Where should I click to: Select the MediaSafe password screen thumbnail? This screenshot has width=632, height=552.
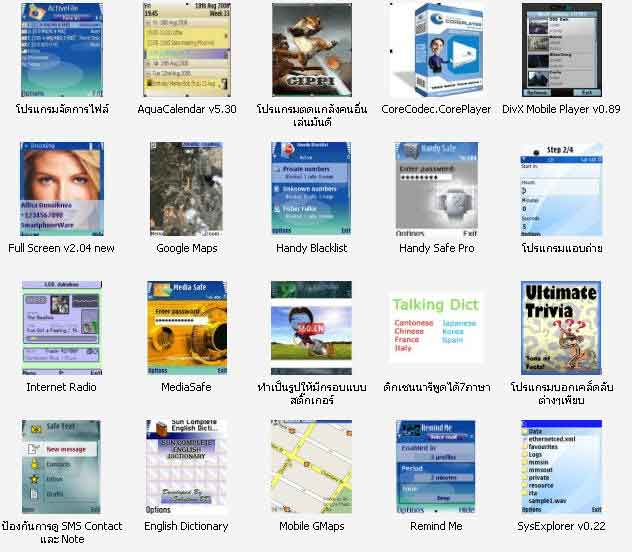pos(187,328)
